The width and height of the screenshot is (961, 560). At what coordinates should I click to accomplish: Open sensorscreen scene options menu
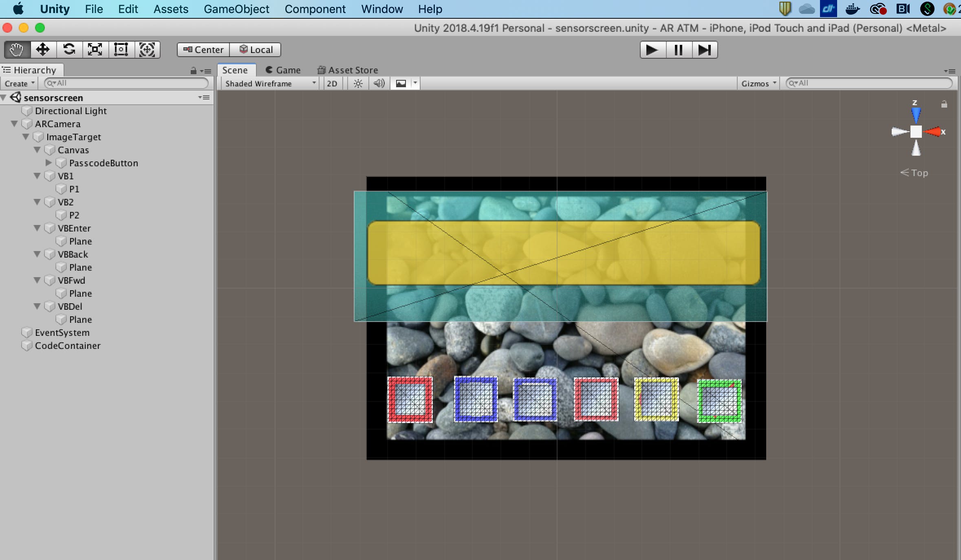(204, 97)
